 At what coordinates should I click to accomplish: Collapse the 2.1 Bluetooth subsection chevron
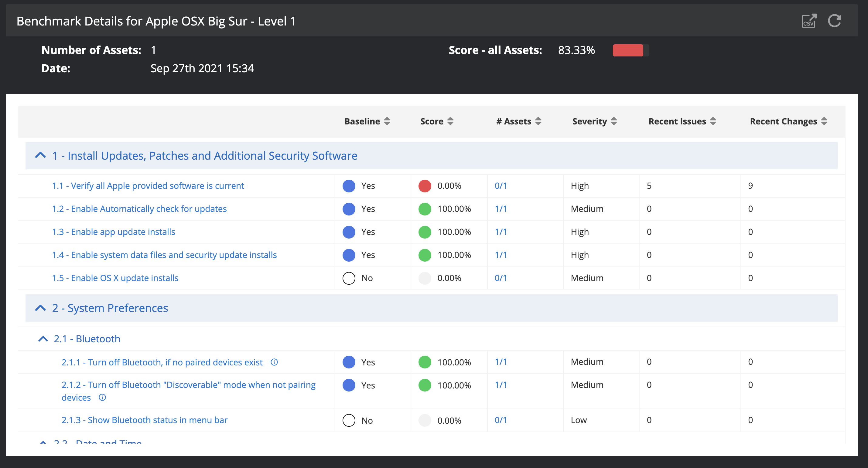point(43,339)
